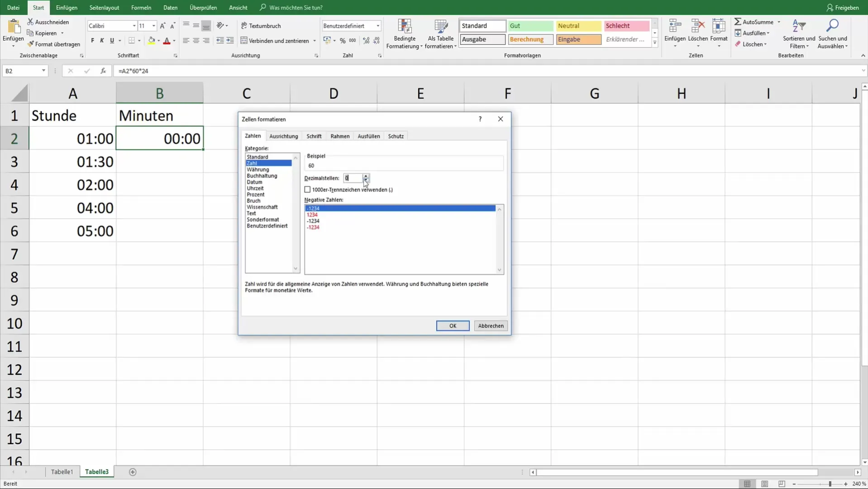
Task: Click the dialog help question mark
Action: click(480, 119)
